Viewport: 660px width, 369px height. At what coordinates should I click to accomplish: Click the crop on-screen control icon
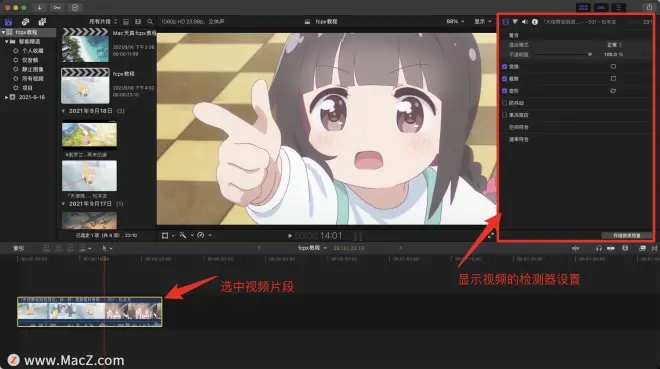click(613, 79)
